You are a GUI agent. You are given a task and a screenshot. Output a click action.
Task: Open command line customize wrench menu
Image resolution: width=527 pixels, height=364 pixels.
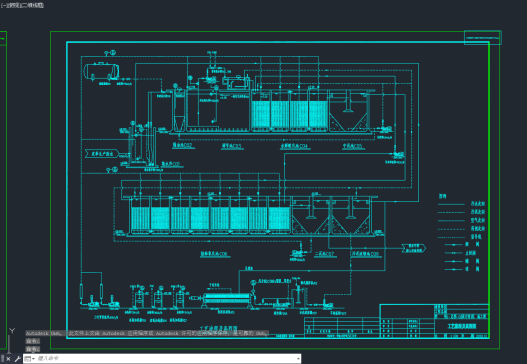pyautogui.click(x=18, y=359)
